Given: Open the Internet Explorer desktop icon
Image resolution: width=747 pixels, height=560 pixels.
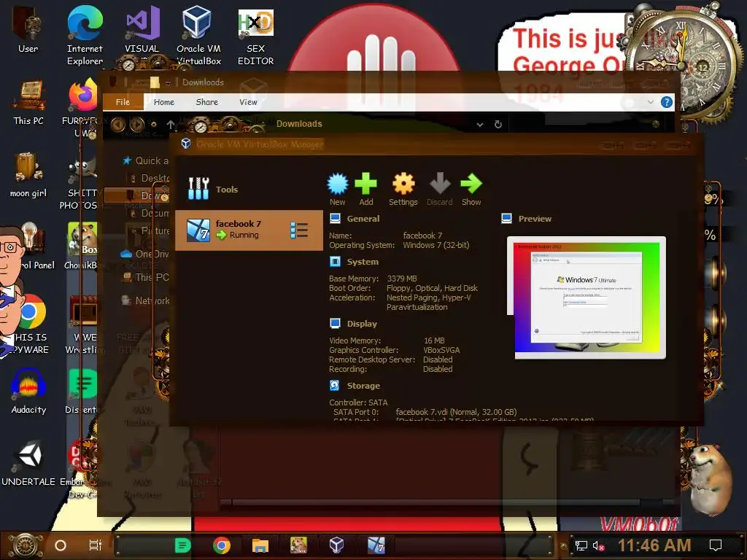Looking at the screenshot, I should [x=85, y=35].
